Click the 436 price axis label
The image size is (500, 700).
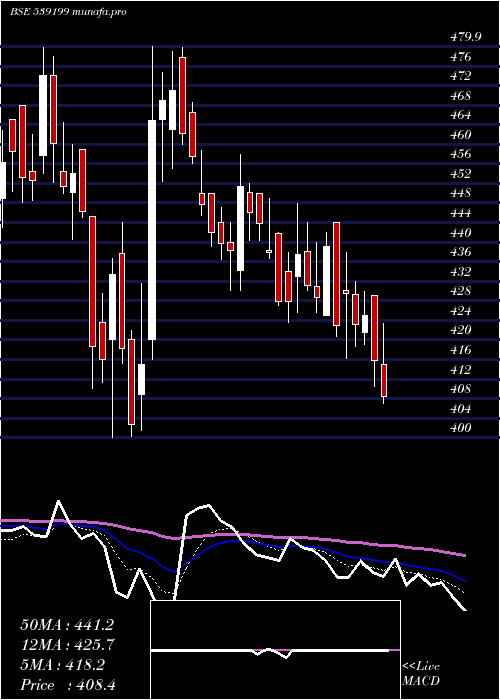tap(460, 252)
